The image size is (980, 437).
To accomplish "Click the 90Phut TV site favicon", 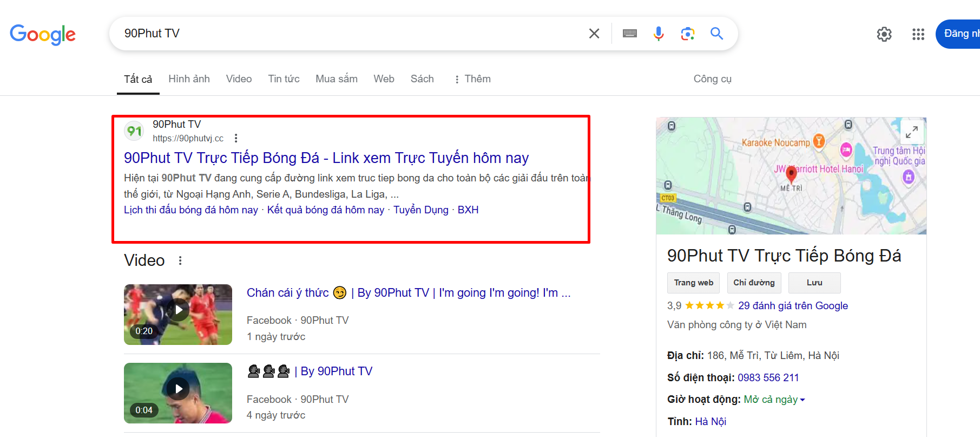I will click(x=134, y=131).
